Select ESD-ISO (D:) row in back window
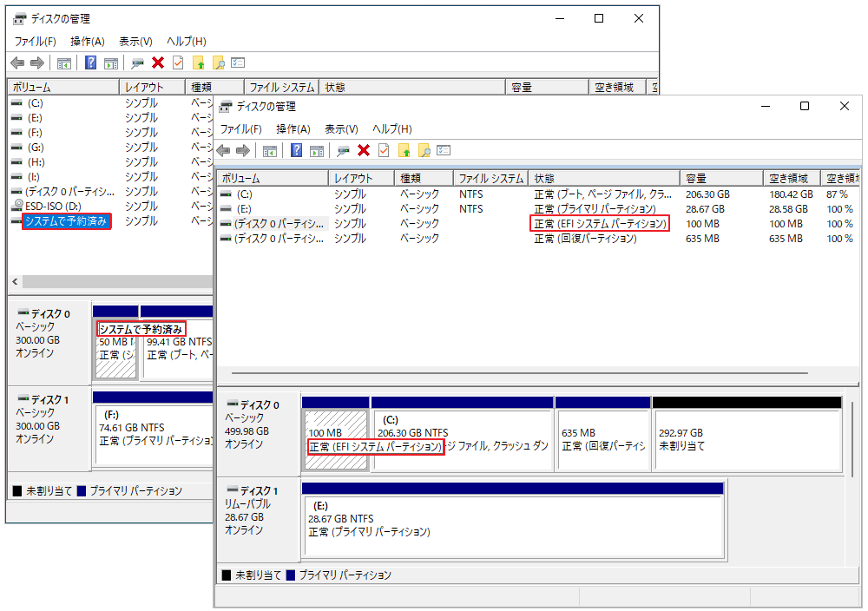The height and width of the screenshot is (611, 868). point(111,207)
